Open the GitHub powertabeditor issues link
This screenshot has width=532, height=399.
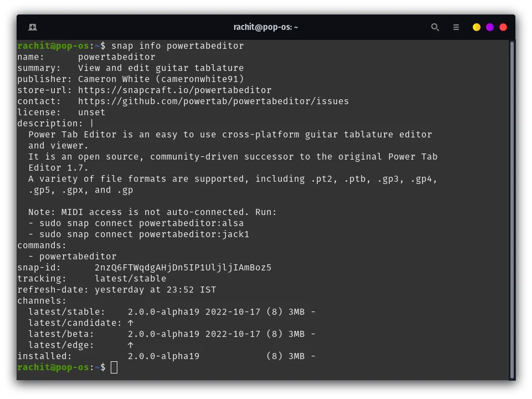pyautogui.click(x=213, y=101)
